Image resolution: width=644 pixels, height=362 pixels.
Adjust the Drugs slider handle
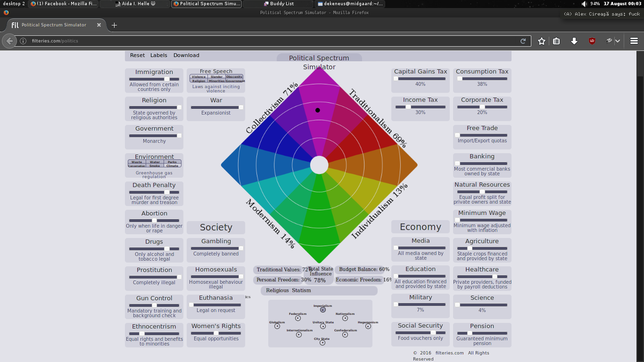coord(167,249)
